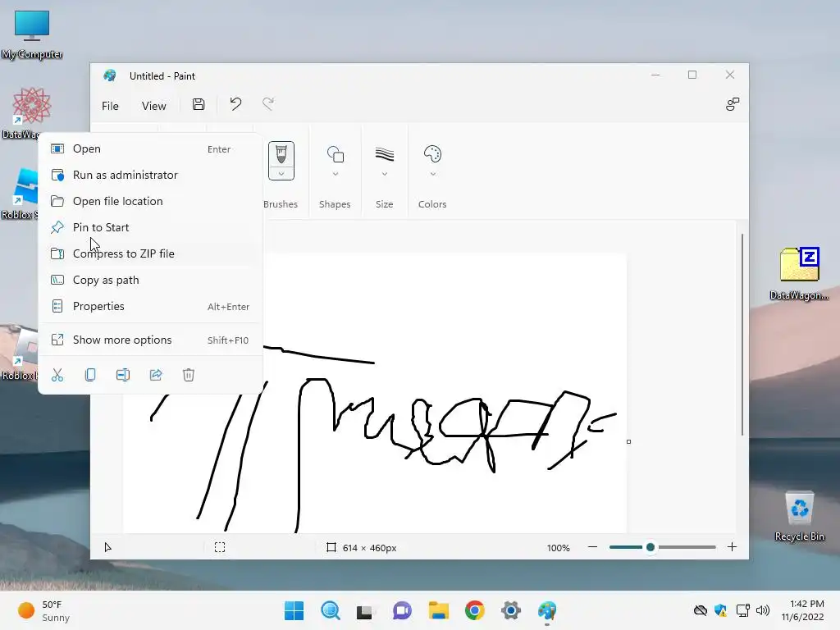This screenshot has width=840, height=630.
Task: Select Compress to ZIP file
Action: [x=151, y=254]
